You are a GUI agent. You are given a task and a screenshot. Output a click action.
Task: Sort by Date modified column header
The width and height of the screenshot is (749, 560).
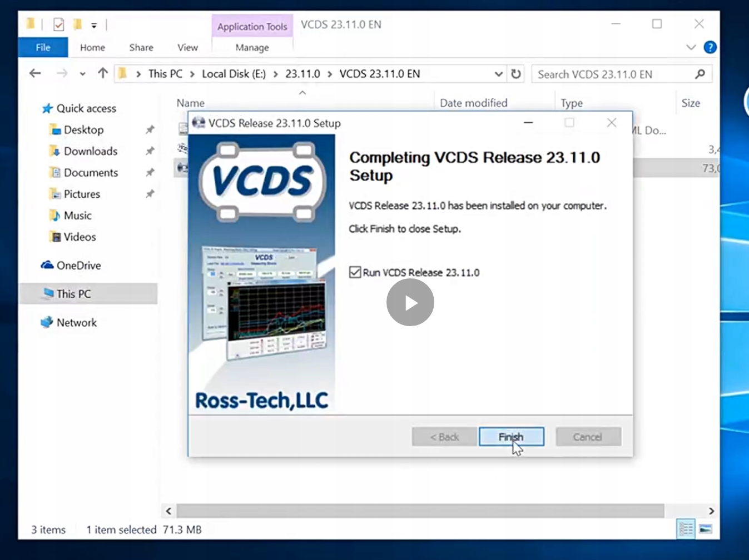(x=474, y=103)
